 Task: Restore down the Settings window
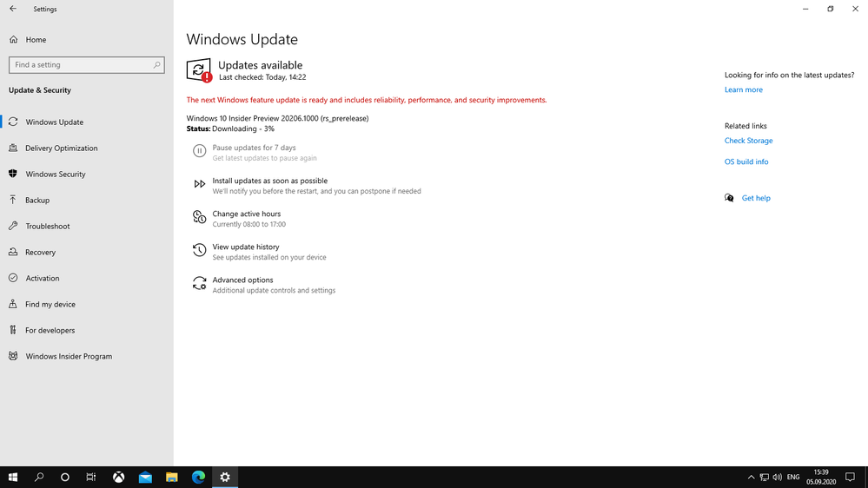[x=831, y=9]
